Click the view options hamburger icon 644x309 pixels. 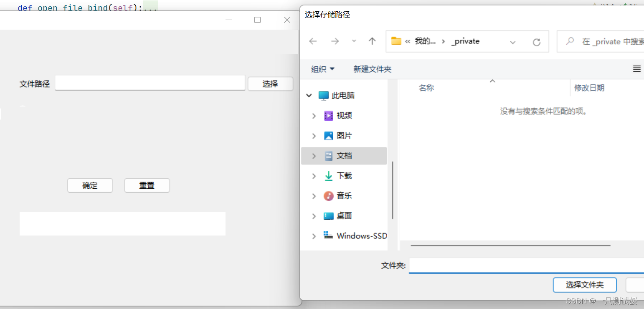point(636,69)
